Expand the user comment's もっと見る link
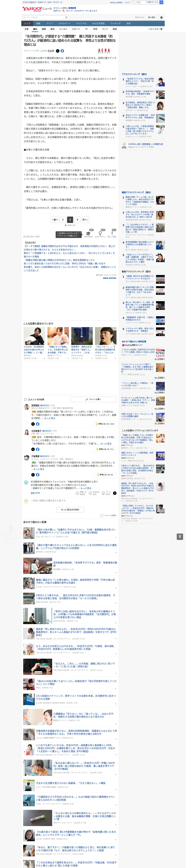This screenshot has width=186, height=868. [x=86, y=488]
